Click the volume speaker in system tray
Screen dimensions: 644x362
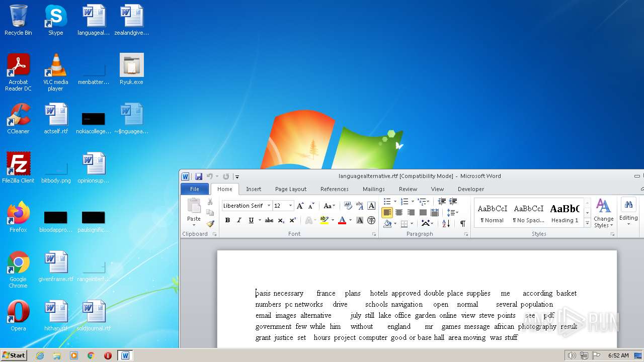pyautogui.click(x=572, y=355)
